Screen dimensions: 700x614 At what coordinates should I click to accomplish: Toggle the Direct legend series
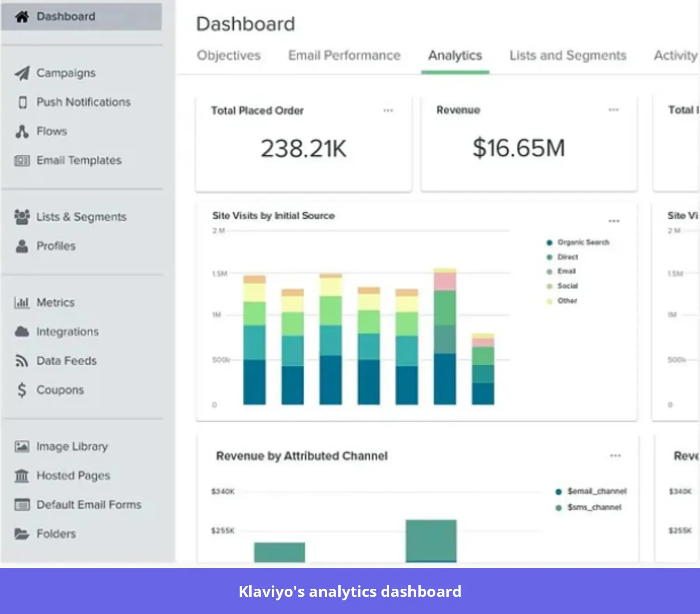coord(562,257)
